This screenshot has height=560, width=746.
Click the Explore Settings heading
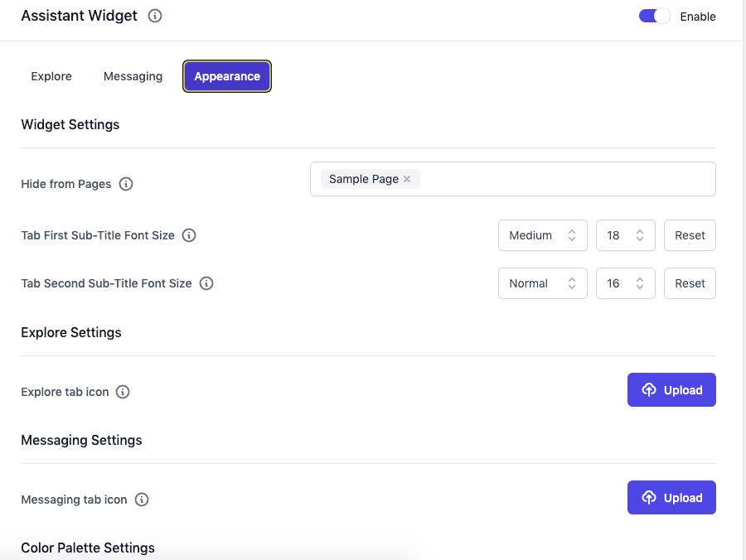pyautogui.click(x=71, y=332)
